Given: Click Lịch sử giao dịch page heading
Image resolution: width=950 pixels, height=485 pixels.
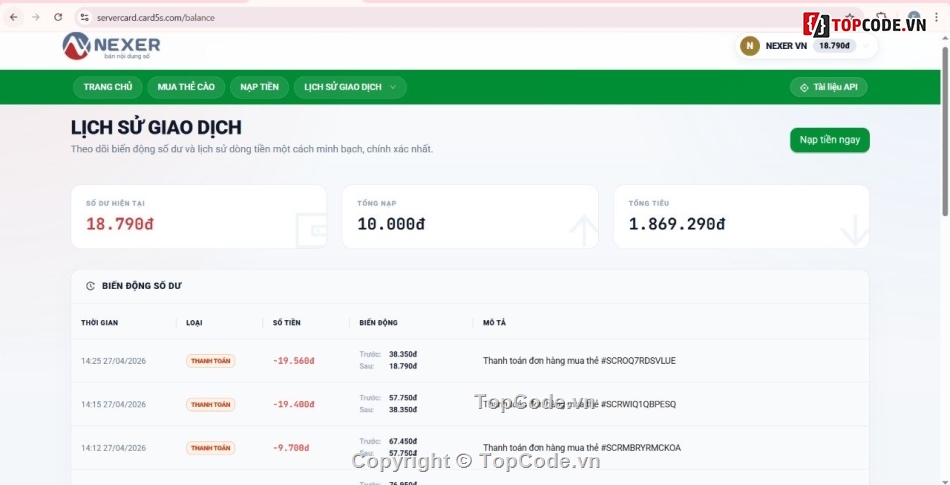Looking at the screenshot, I should [x=156, y=128].
